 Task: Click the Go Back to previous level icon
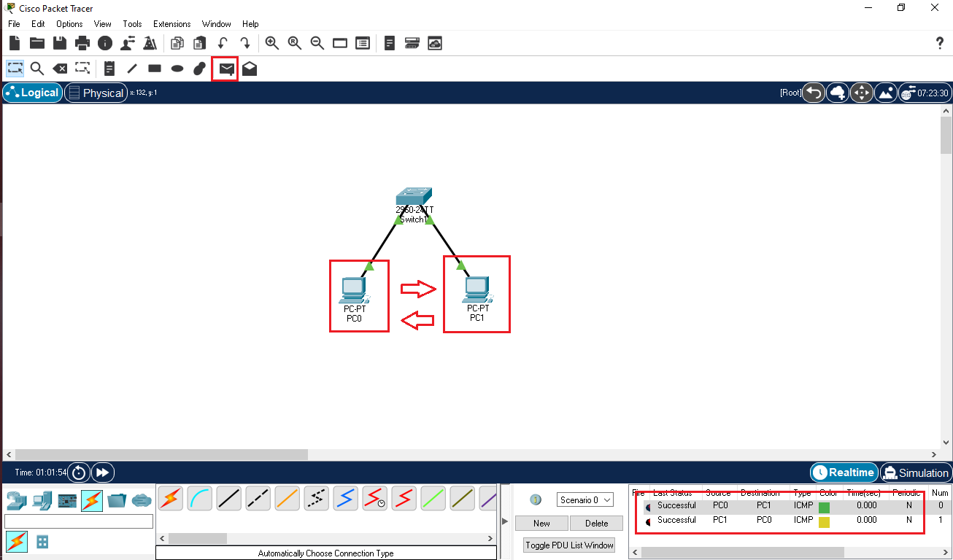814,93
